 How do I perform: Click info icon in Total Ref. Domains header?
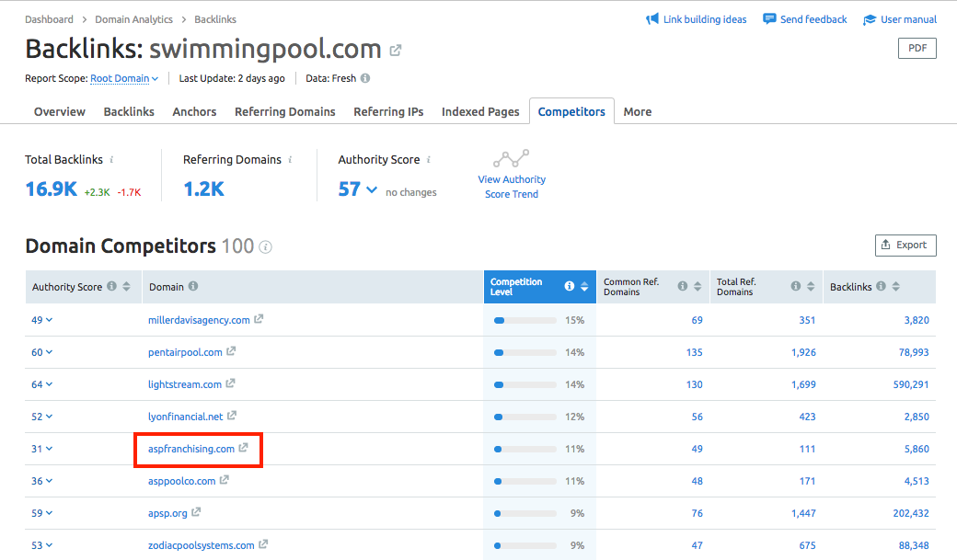pyautogui.click(x=796, y=286)
